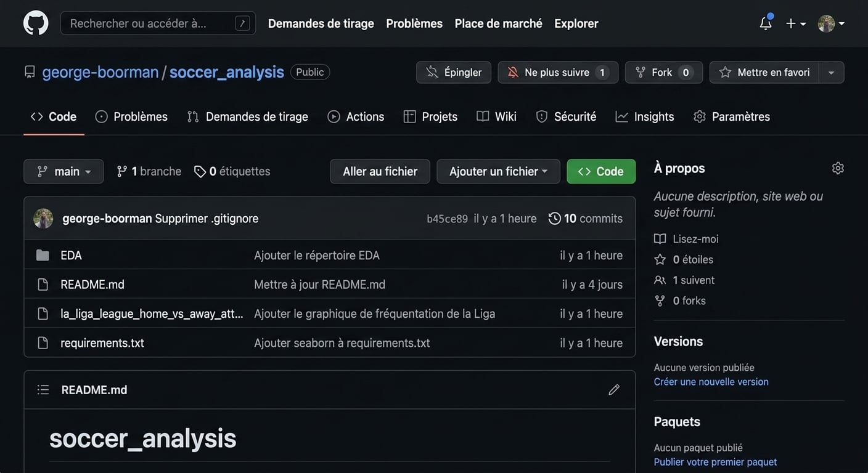This screenshot has width=868, height=473.
Task: Click Mettre en favori star button
Action: tap(764, 72)
